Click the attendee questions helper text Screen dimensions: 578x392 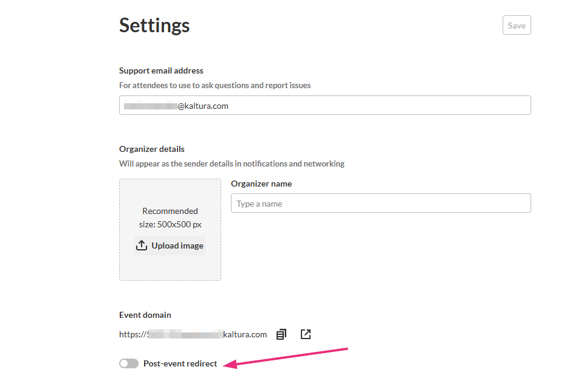(215, 86)
